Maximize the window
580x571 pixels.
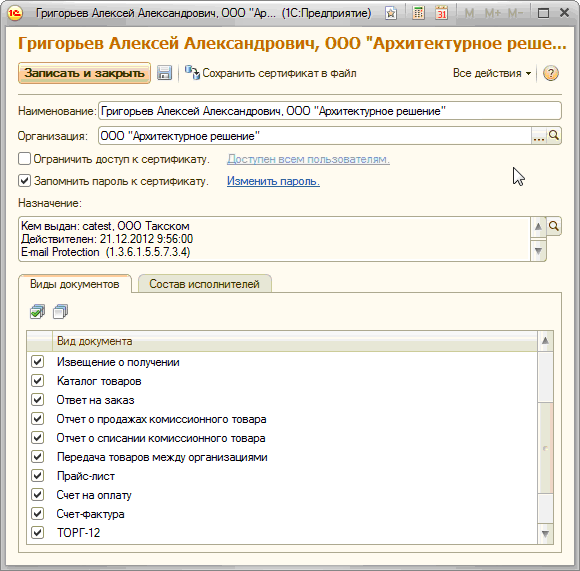coord(543,13)
